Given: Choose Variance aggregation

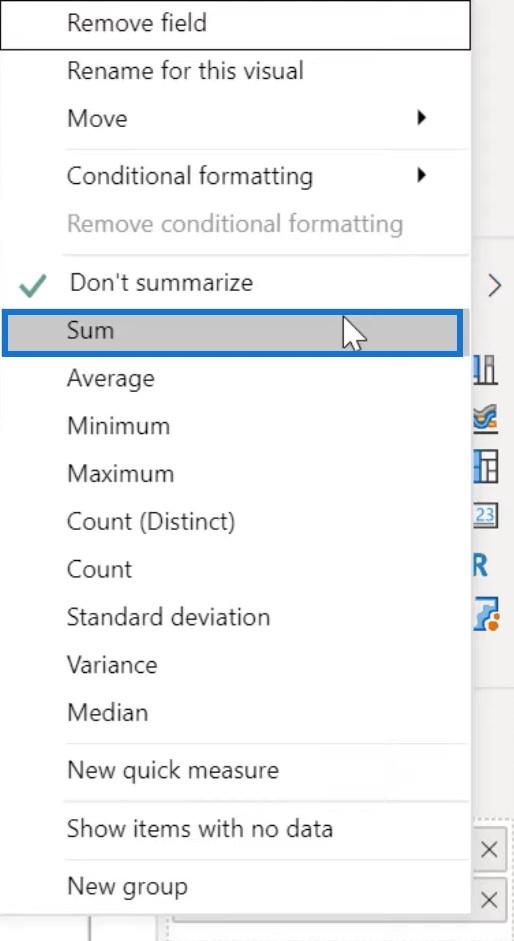Looking at the screenshot, I should coord(235,664).
